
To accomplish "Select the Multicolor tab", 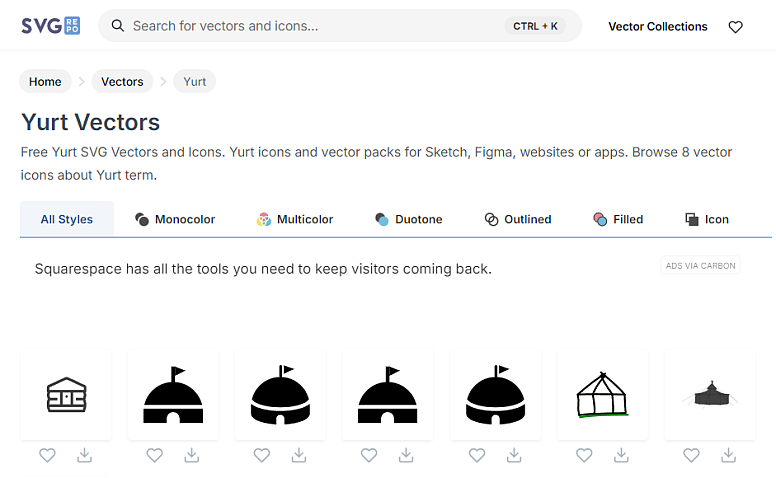I will coord(295,219).
